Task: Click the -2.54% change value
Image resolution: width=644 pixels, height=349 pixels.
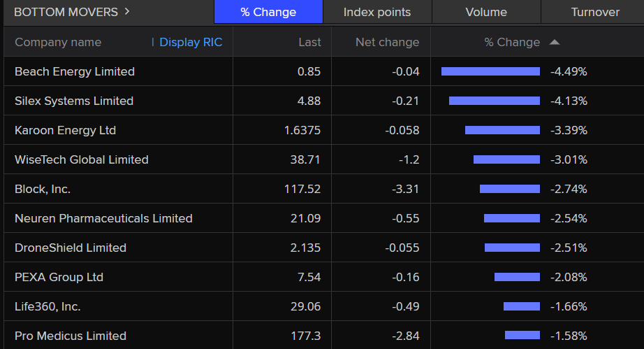Action: (569, 218)
